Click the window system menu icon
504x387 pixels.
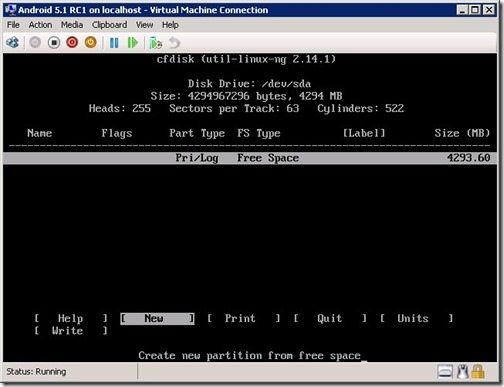click(11, 10)
